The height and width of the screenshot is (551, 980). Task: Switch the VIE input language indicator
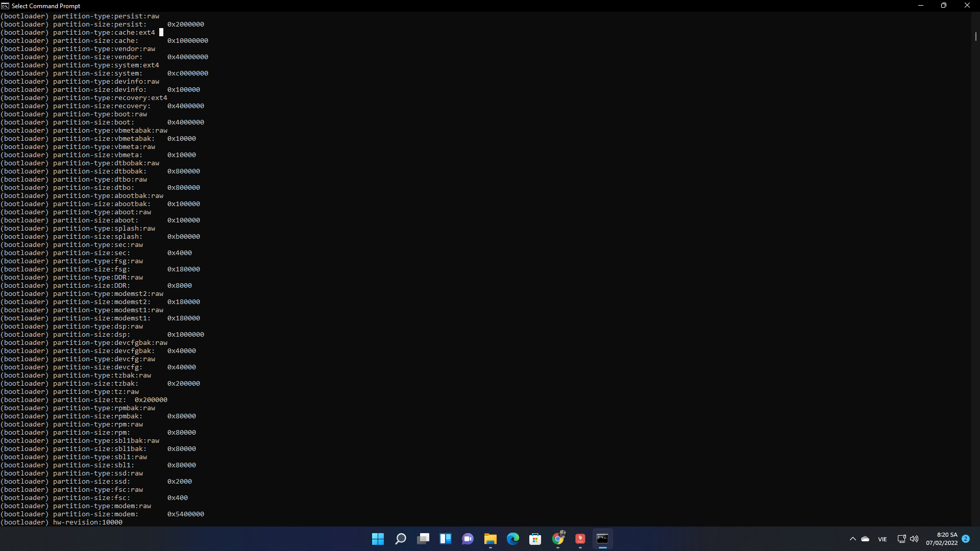(883, 539)
